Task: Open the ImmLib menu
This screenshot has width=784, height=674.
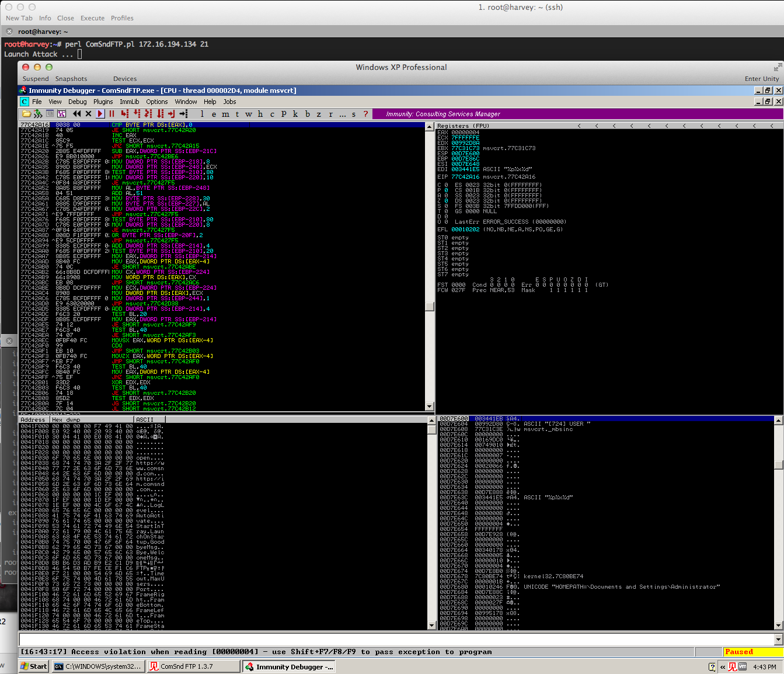Action: 130,102
